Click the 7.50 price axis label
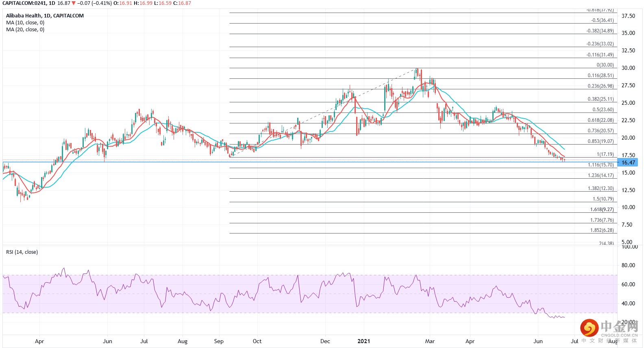Screen dimensions: 644x348 point(627,225)
